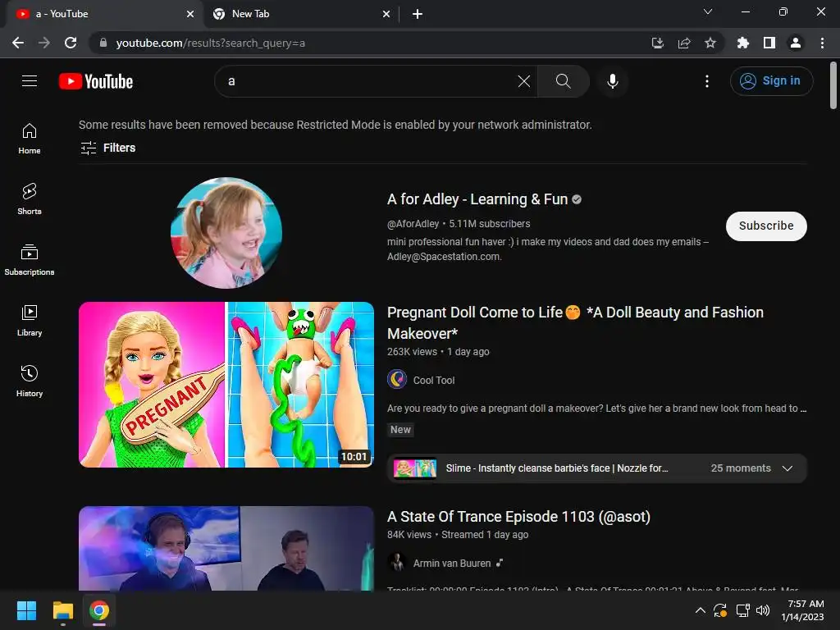840x630 pixels.
Task: Open Pregnant Doll Come to Life title
Action: tap(575, 322)
